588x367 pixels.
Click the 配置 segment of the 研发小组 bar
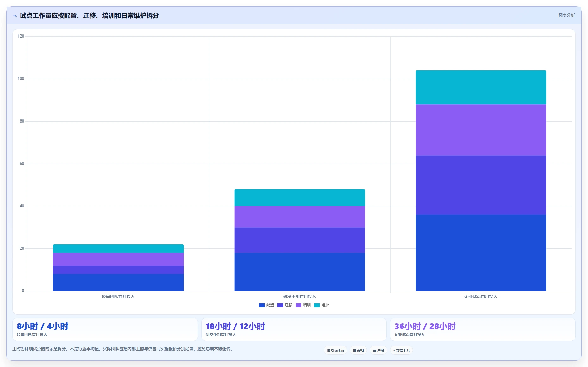coord(299,272)
